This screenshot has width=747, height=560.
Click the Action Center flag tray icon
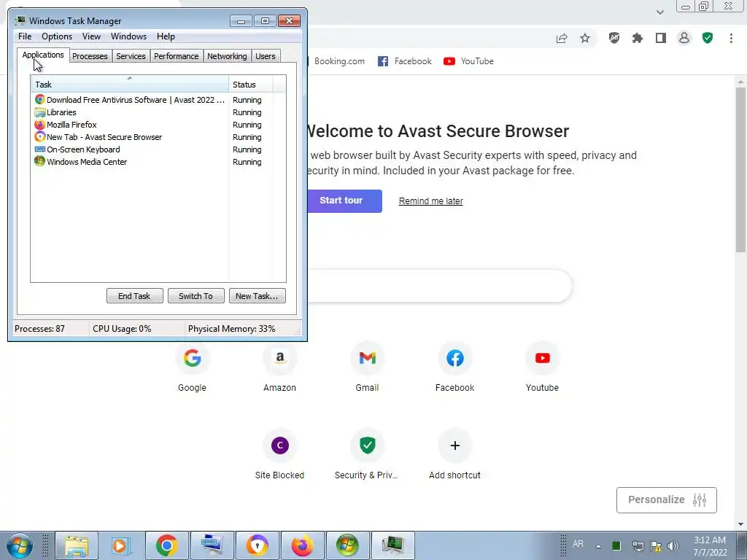point(656,545)
